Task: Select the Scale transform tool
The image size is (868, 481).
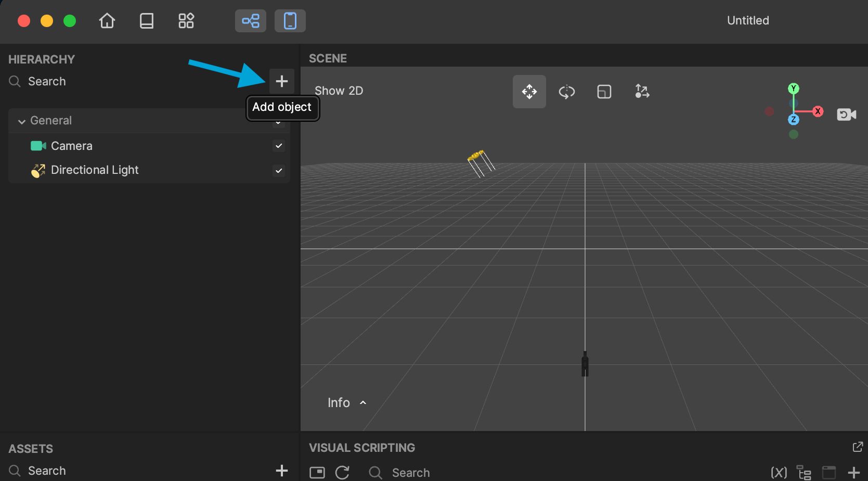Action: pyautogui.click(x=604, y=92)
